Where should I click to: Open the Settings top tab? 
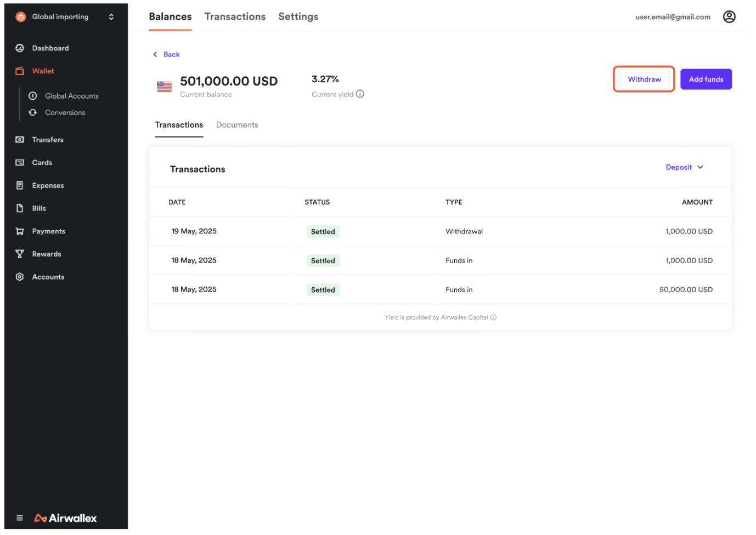(x=298, y=16)
